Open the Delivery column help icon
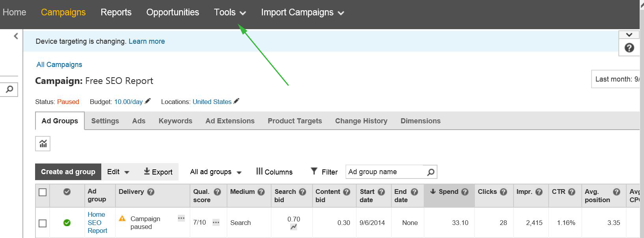This screenshot has height=238, width=644. pos(151,192)
